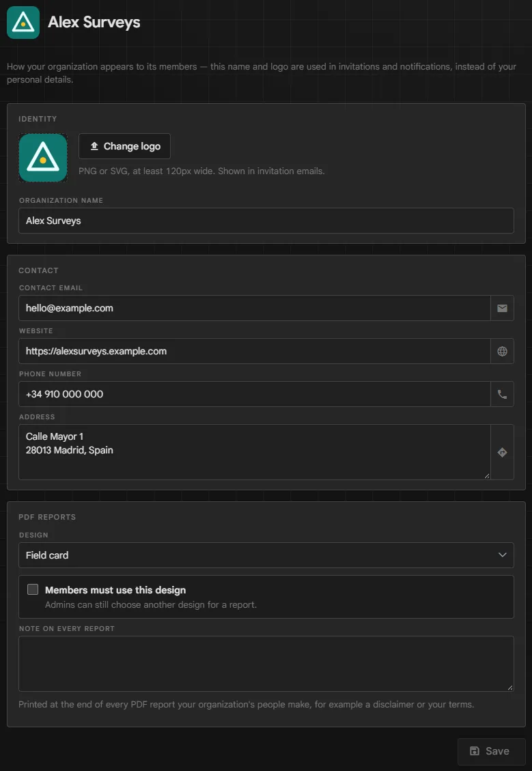Click 'Admins can still choose another design' text

click(x=151, y=605)
